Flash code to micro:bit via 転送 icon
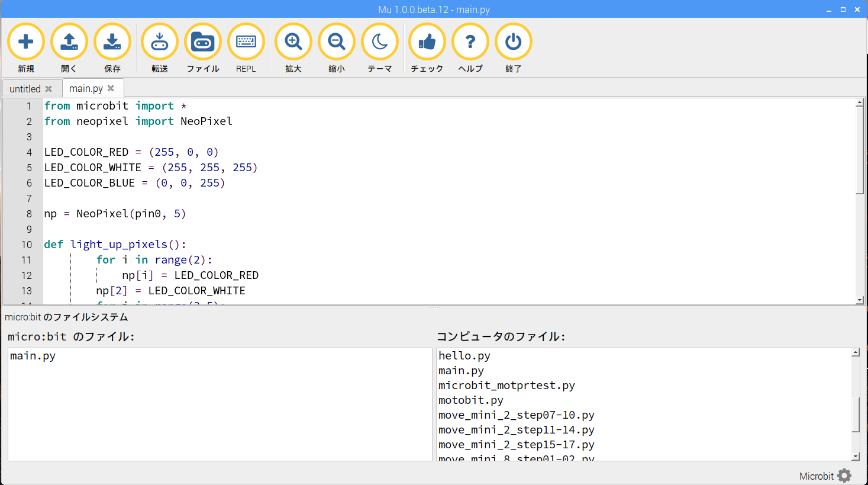868x485 pixels. 159,41
